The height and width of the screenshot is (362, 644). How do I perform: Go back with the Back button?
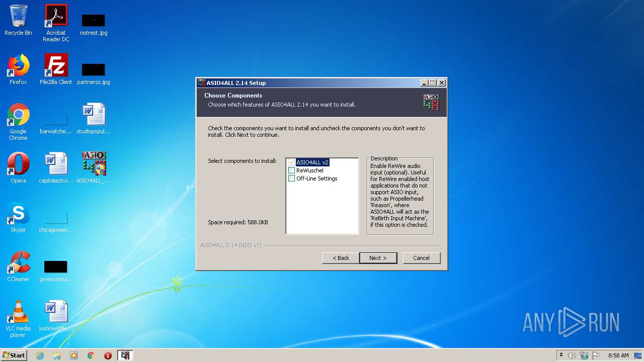coord(341,258)
